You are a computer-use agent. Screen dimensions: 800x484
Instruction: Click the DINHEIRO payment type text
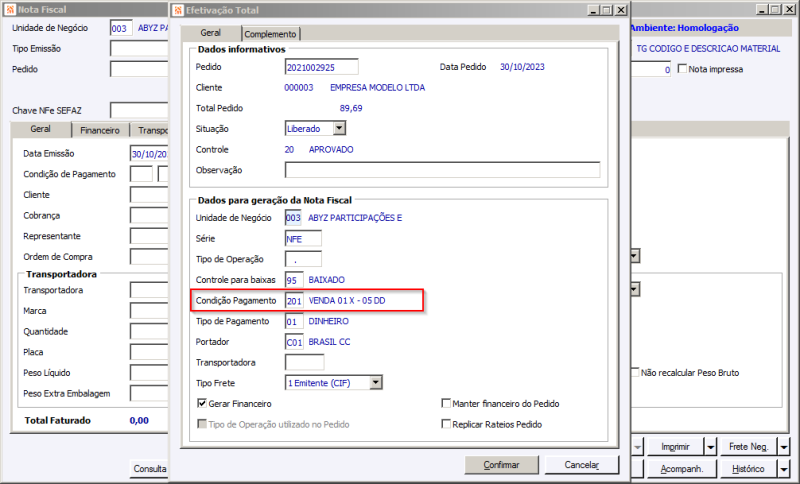(329, 321)
